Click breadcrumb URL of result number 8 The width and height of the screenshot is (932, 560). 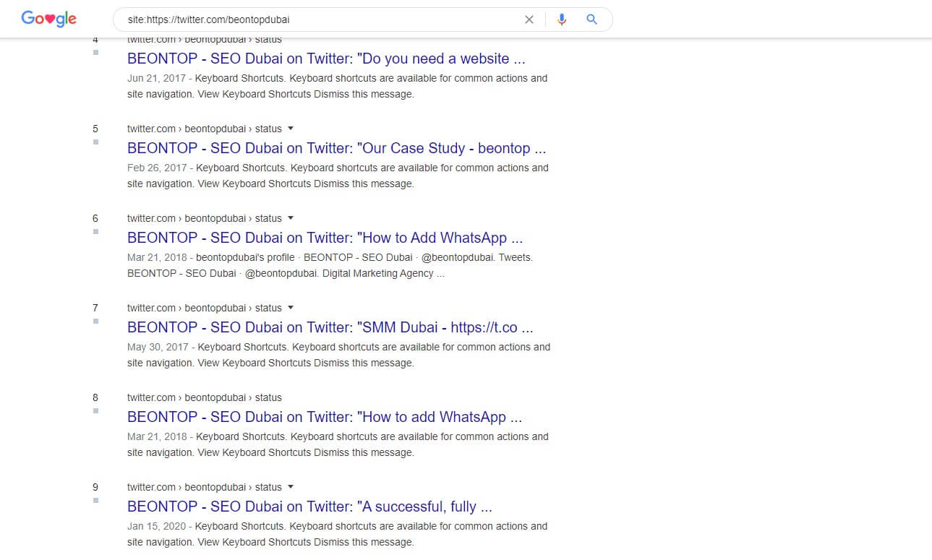click(x=205, y=397)
